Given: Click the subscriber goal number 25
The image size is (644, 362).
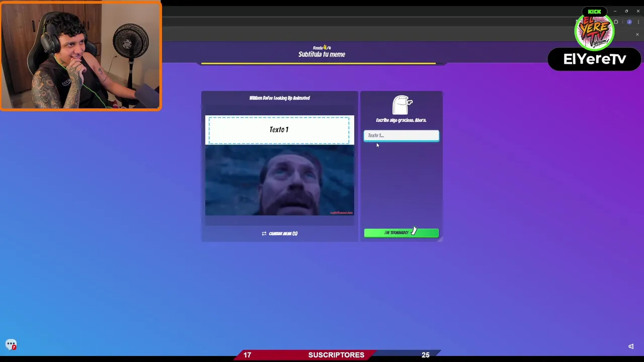Looking at the screenshot, I should pyautogui.click(x=425, y=355).
